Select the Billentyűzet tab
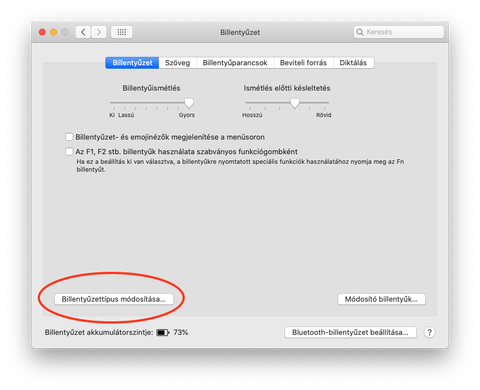 coord(132,63)
